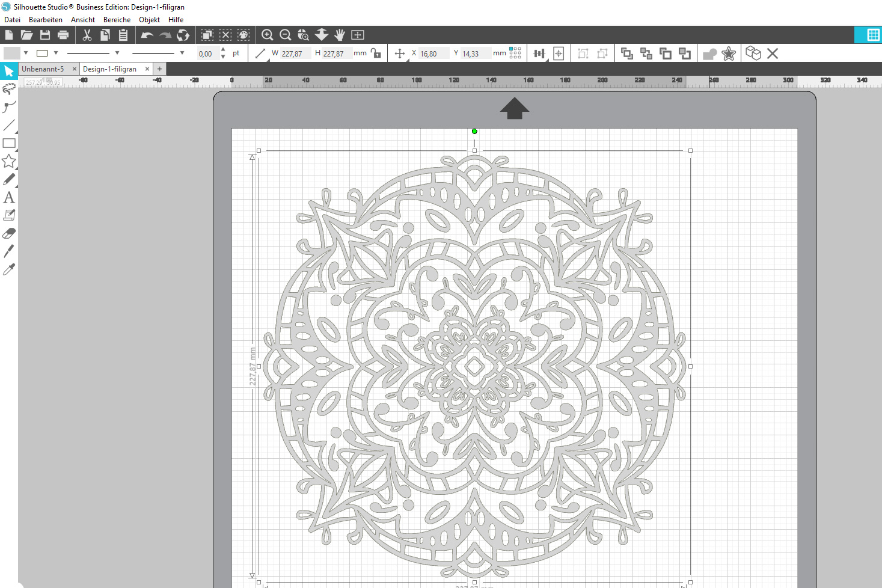Screen dimensions: 882x588
Task: Click the Zoom In magnifier icon
Action: (x=268, y=35)
